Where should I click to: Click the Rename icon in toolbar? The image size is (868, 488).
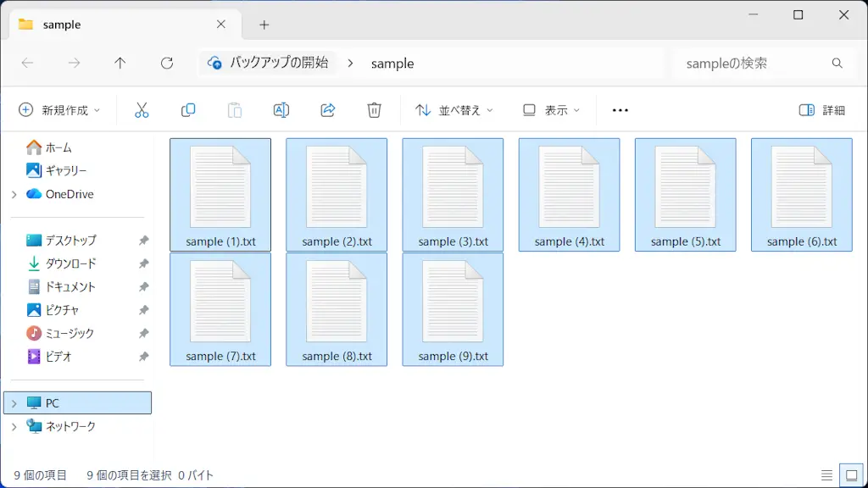281,110
